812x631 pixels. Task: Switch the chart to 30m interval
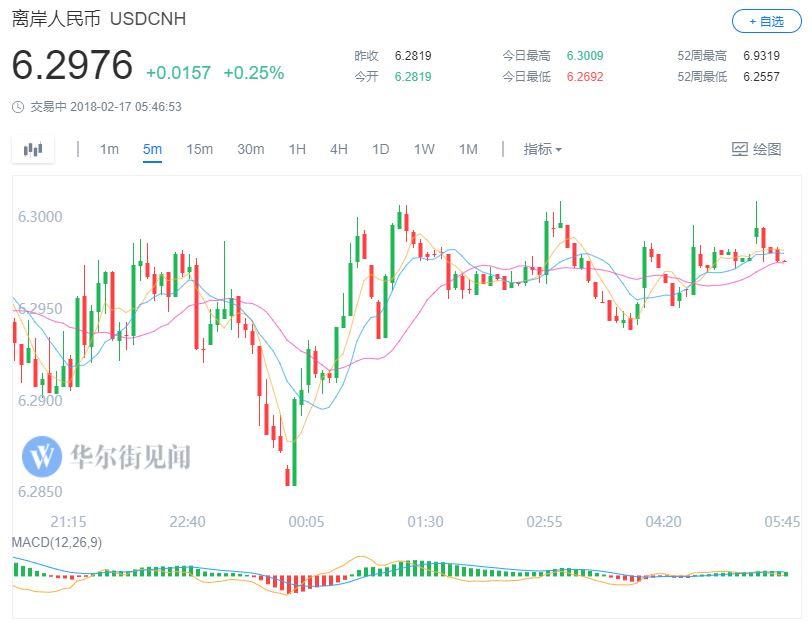[x=250, y=150]
